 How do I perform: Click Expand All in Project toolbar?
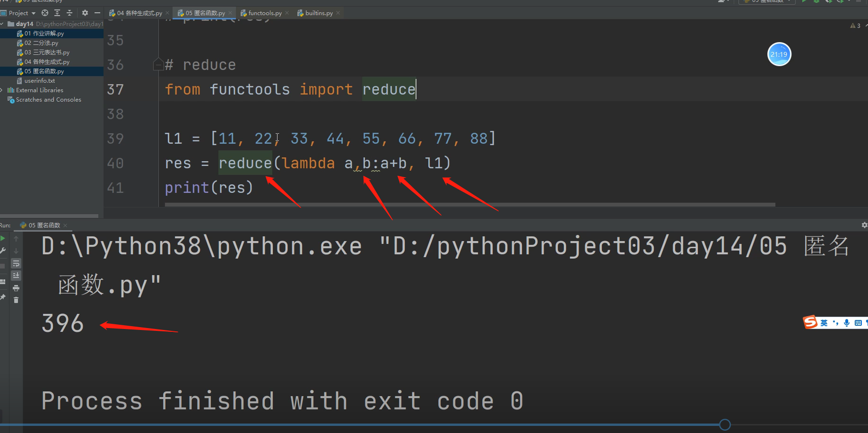coord(57,13)
